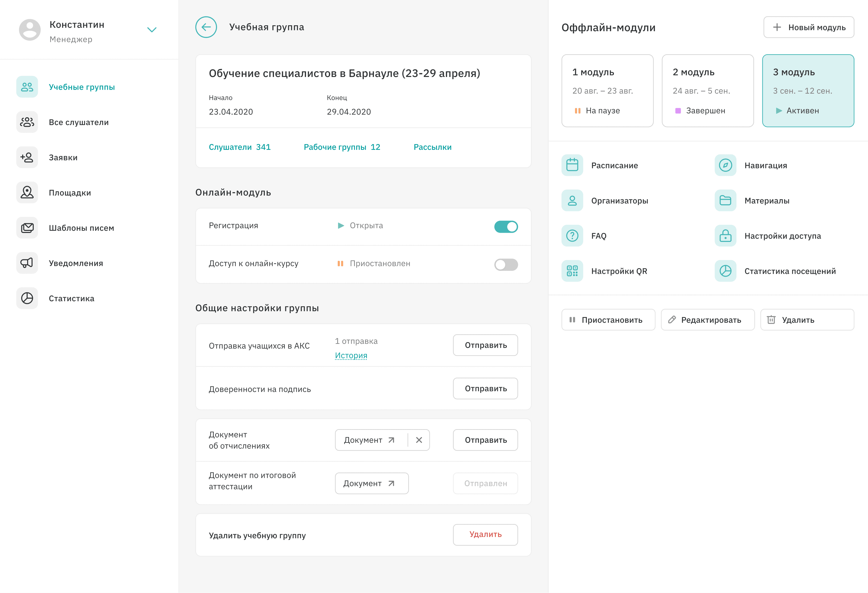
Task: Click the История link
Action: point(351,355)
